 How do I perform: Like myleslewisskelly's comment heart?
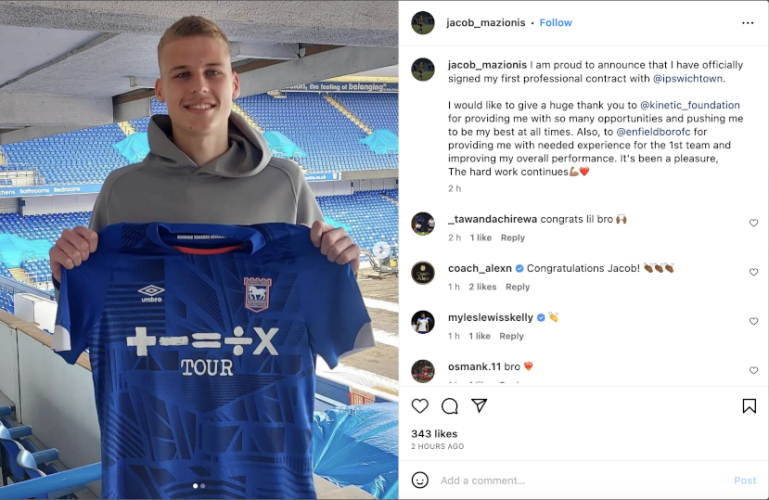[753, 321]
